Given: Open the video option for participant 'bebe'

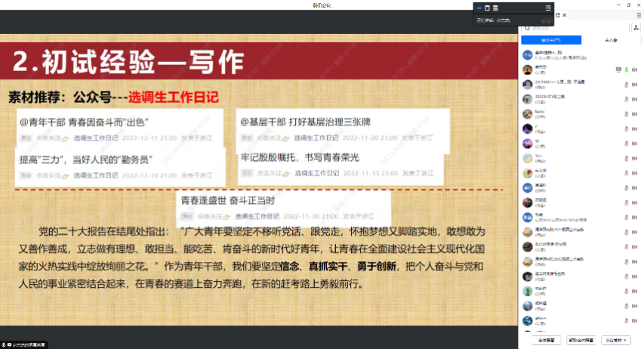Looking at the screenshot, I should coord(635,113).
